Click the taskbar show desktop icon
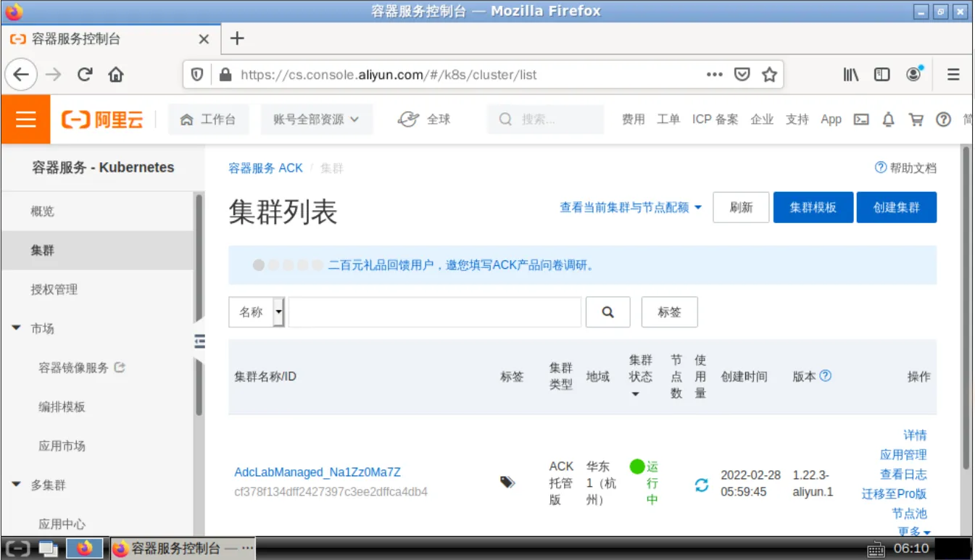975x560 pixels. tap(48, 548)
